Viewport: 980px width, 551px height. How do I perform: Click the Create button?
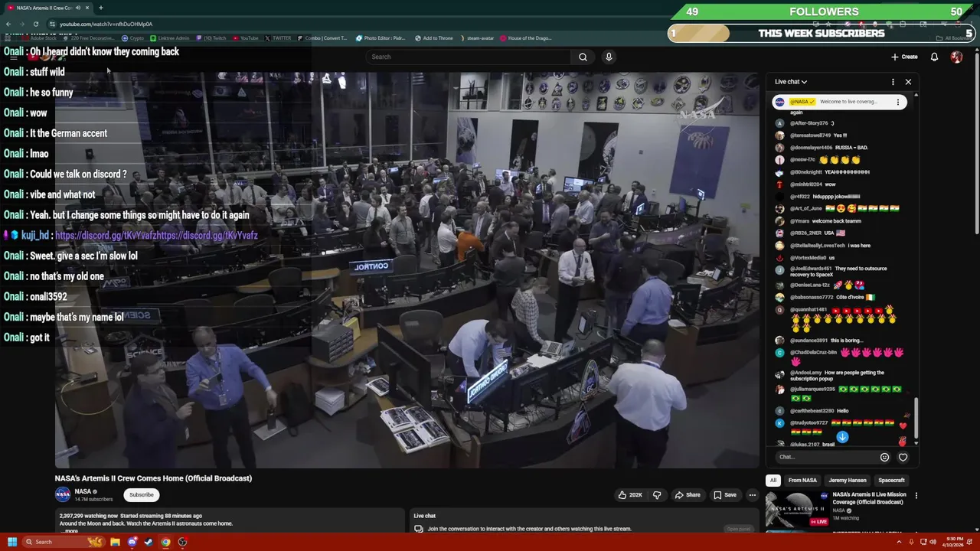click(x=904, y=57)
